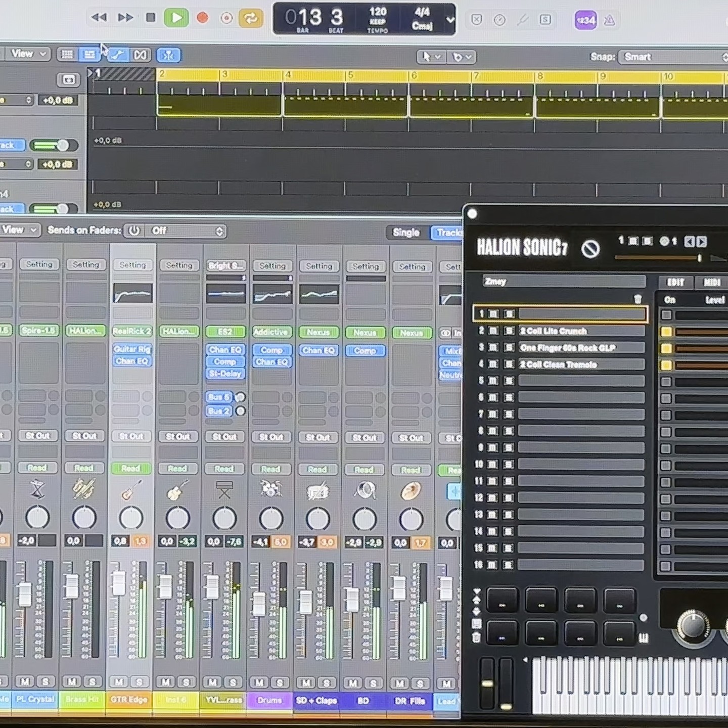Open the ES2 instrument plugin slot
This screenshot has width=728, height=728.
click(225, 332)
